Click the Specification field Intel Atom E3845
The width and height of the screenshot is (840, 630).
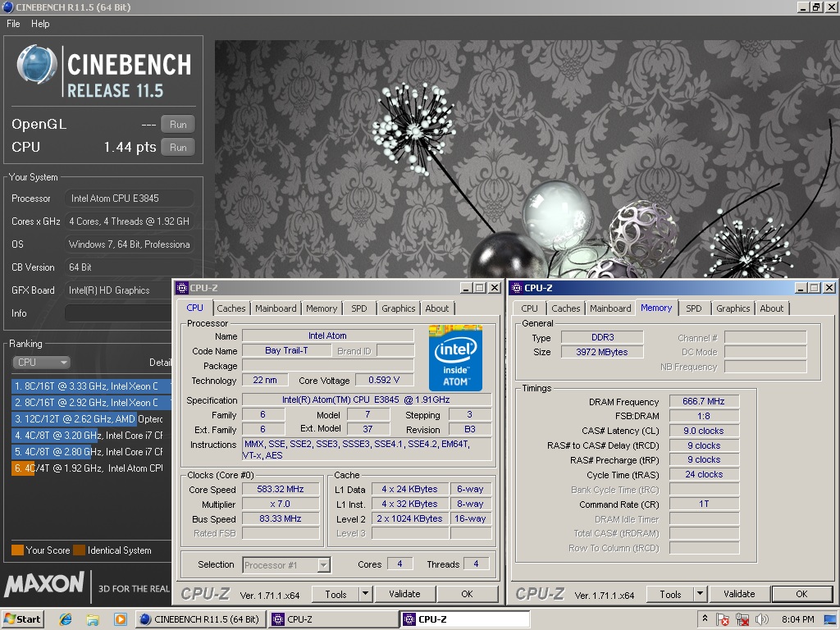click(x=366, y=399)
